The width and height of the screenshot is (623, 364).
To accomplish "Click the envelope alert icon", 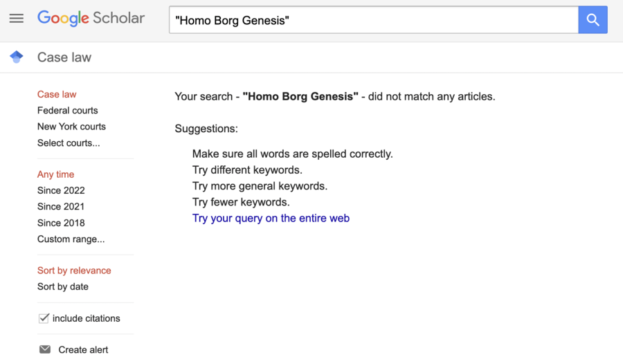I will [x=45, y=349].
